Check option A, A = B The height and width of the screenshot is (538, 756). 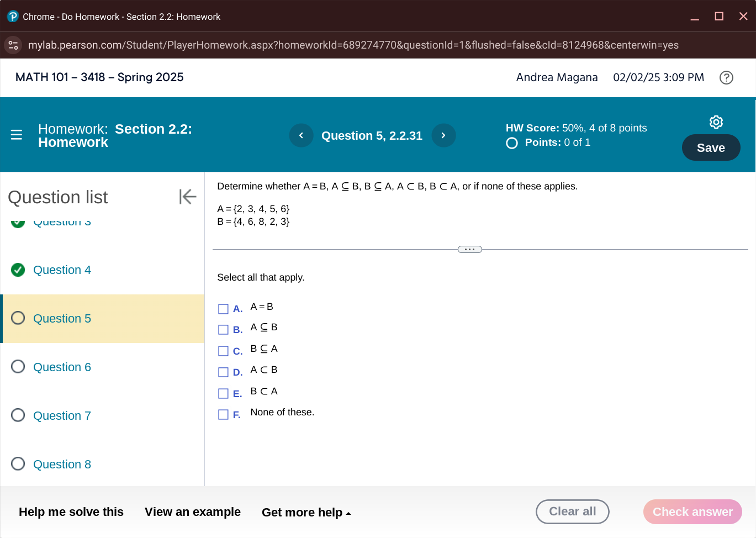coord(223,309)
